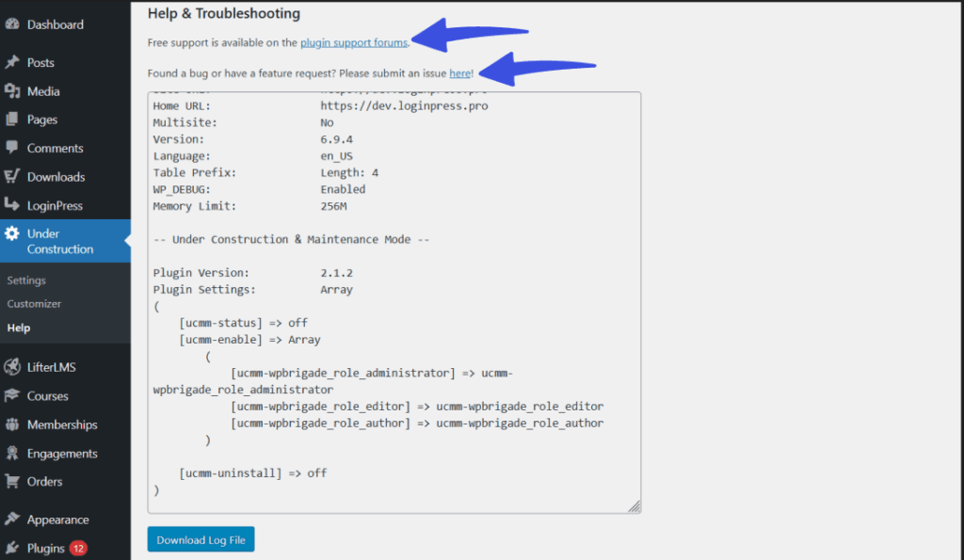The height and width of the screenshot is (560, 964).
Task: Click the Posts pushpin icon
Action: click(x=12, y=63)
